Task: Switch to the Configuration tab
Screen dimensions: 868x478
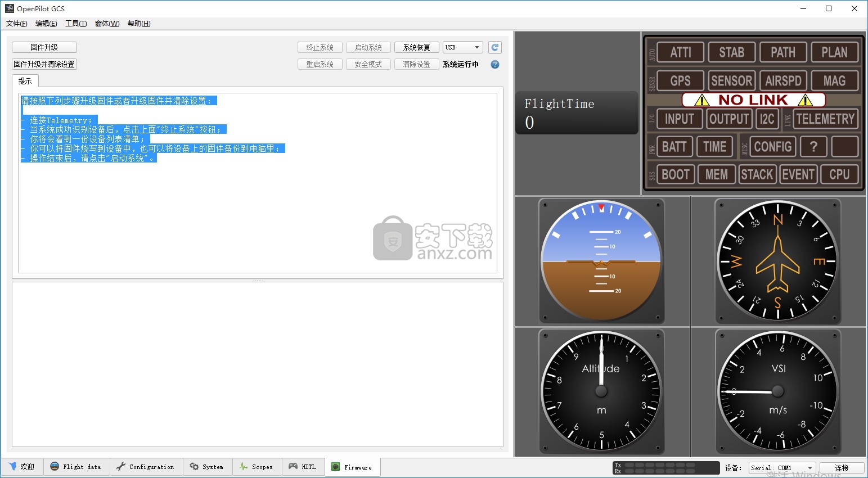Action: [x=146, y=467]
